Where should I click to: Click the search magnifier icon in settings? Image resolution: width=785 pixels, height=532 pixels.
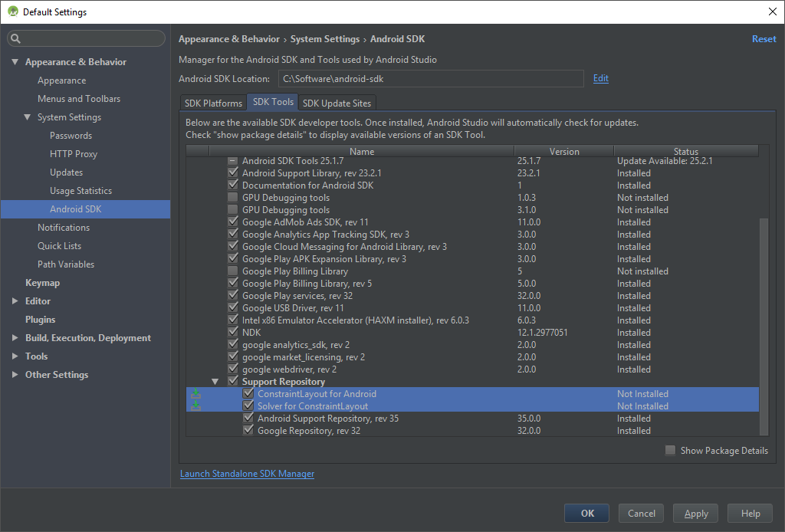point(16,39)
